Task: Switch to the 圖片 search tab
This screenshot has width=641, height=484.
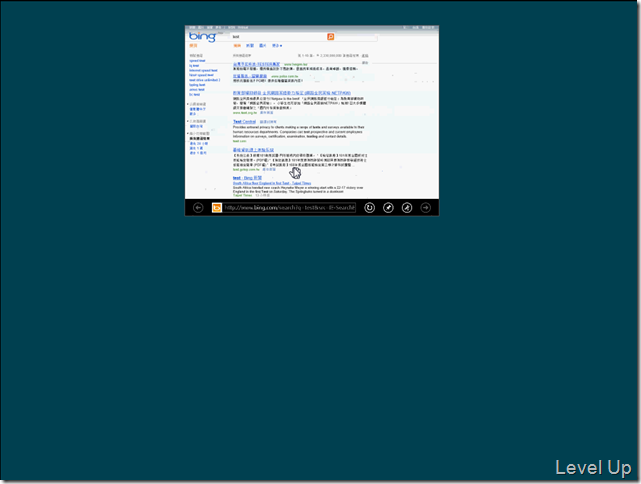Action: coord(262,46)
